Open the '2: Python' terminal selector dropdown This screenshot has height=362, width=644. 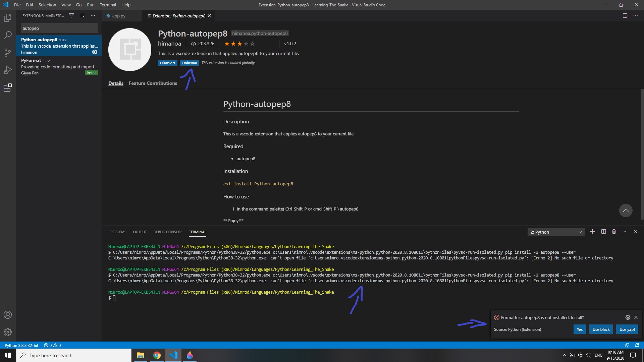(x=556, y=232)
